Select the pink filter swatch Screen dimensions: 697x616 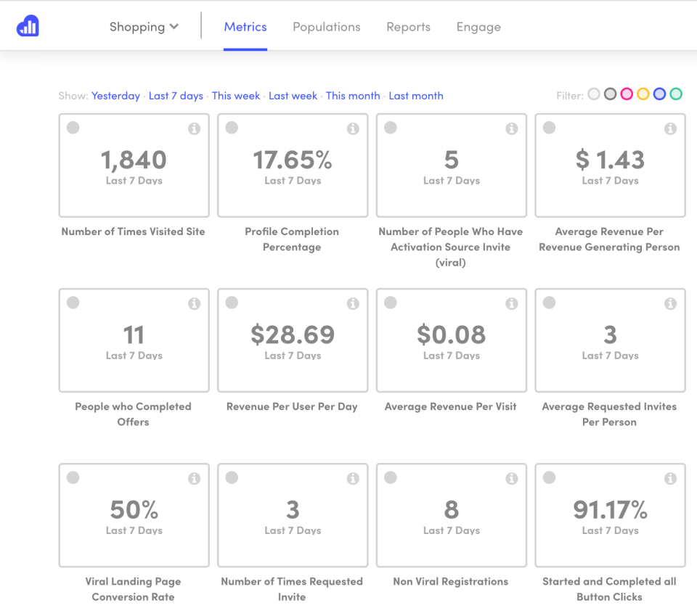pyautogui.click(x=627, y=94)
